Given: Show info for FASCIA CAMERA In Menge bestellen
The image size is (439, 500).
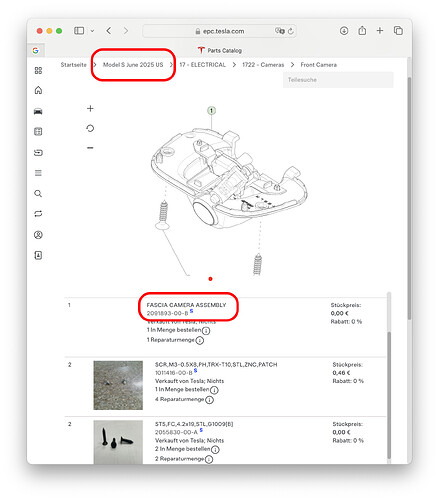Looking at the screenshot, I should 206,331.
